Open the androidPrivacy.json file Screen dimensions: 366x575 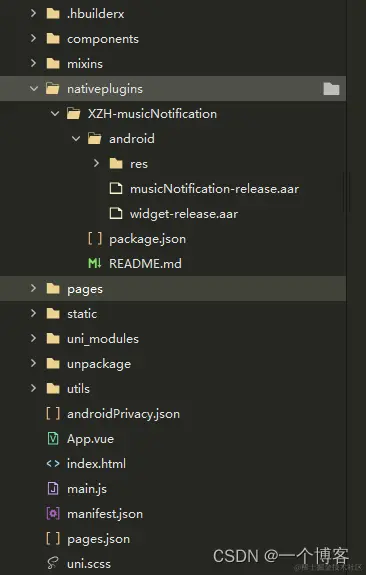point(123,414)
